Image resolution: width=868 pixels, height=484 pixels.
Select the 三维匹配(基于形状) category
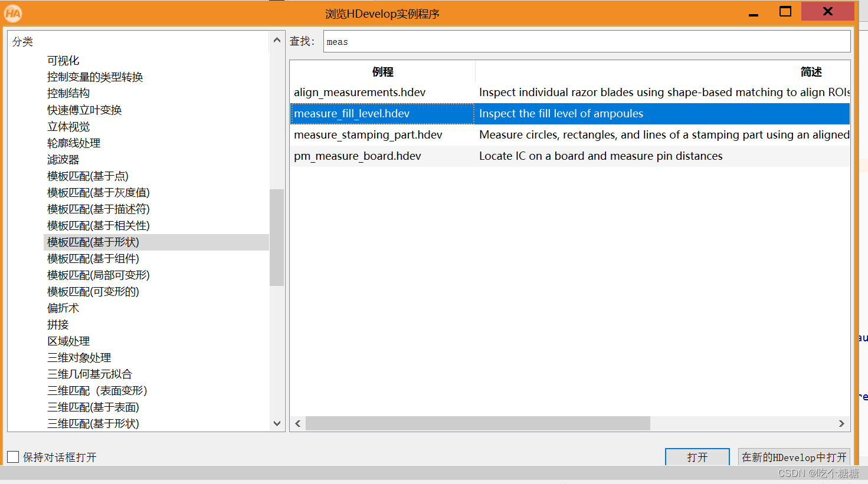93,423
